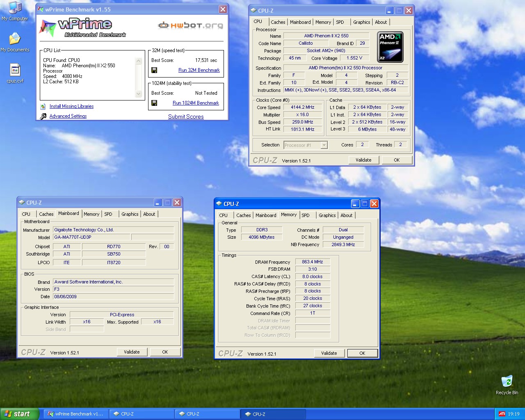This screenshot has height=420, width=525.
Task: Open the Recycle Bin icon
Action: click(x=507, y=385)
